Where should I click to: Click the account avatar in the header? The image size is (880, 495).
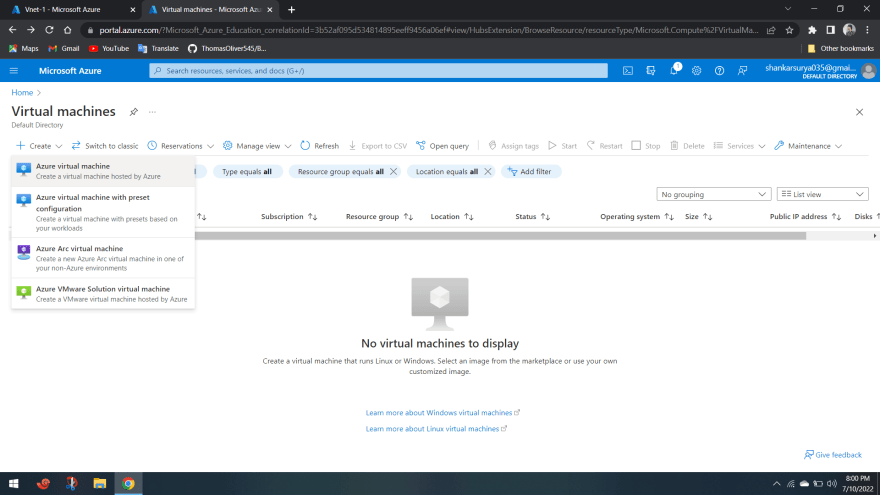click(x=869, y=71)
